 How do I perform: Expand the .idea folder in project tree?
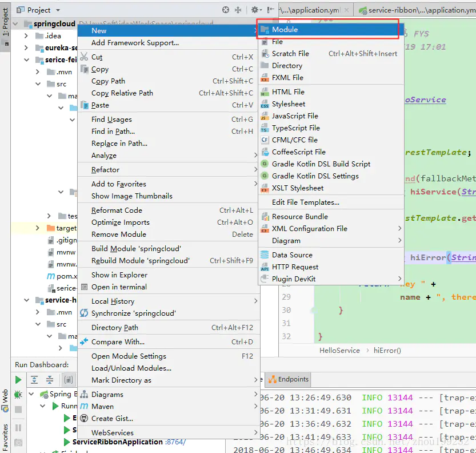[27, 36]
